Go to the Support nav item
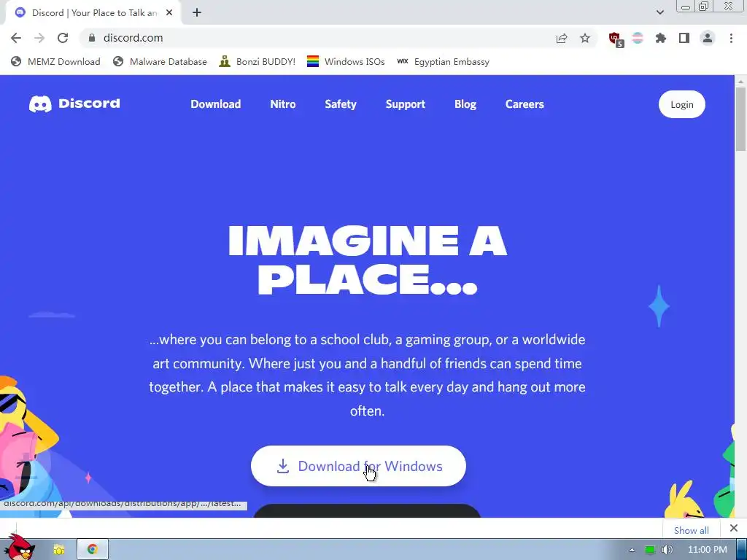Image resolution: width=747 pixels, height=560 pixels. pyautogui.click(x=406, y=104)
